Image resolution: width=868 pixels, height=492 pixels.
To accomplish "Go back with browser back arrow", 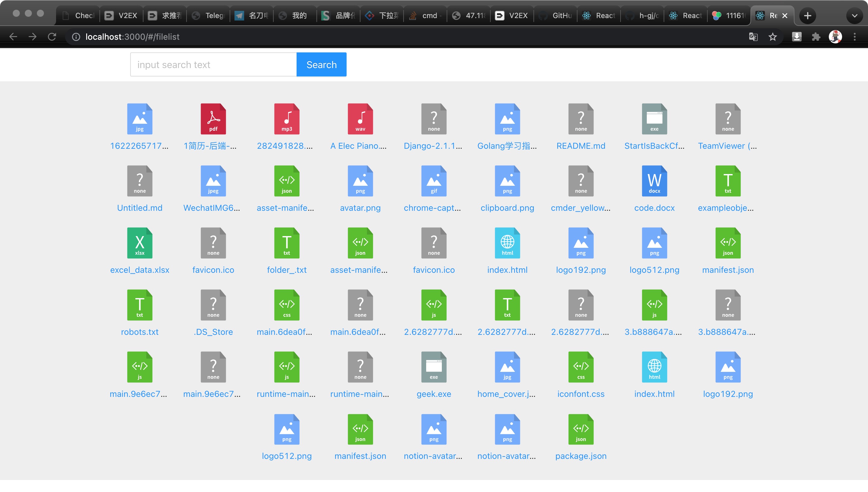I will [x=13, y=36].
